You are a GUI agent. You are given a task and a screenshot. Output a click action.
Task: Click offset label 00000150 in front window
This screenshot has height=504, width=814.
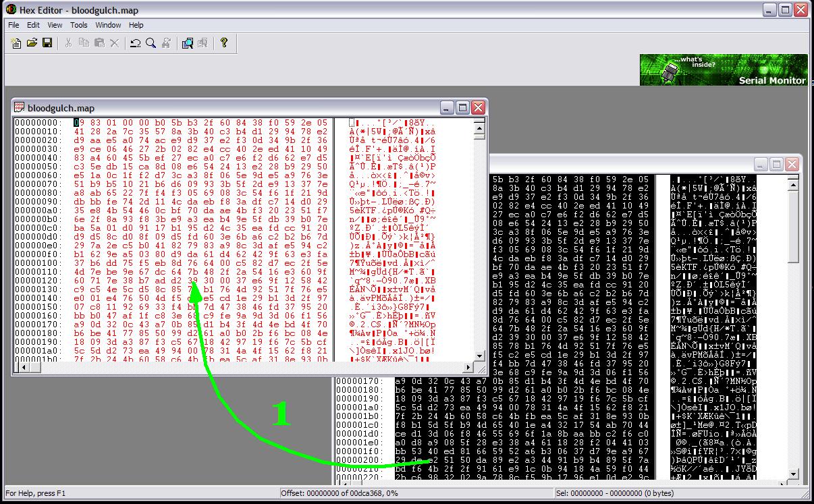(38, 307)
